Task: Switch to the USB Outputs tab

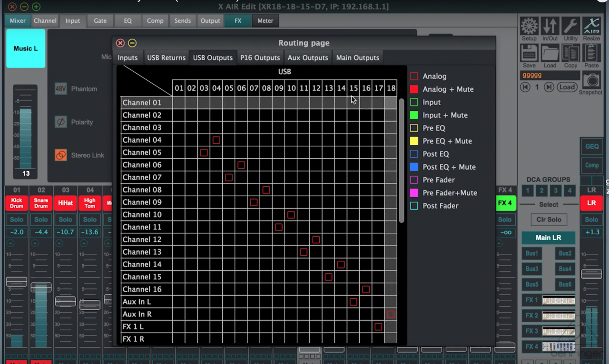Action: point(213,57)
